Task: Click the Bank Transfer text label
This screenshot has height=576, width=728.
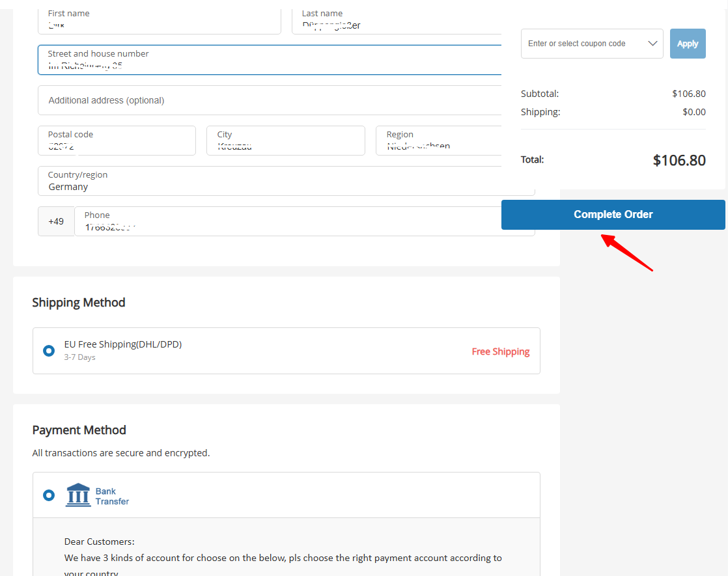Action: click(112, 496)
